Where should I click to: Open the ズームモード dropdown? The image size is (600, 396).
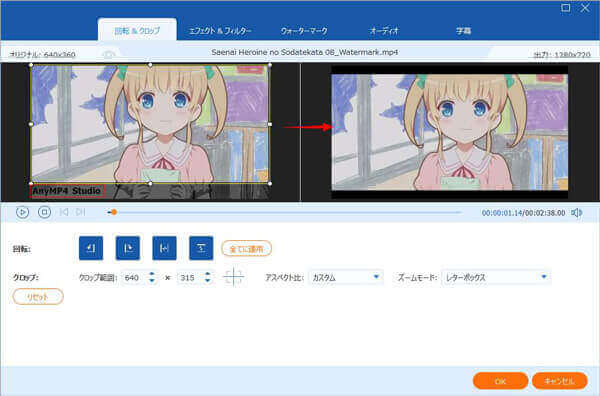[496, 277]
